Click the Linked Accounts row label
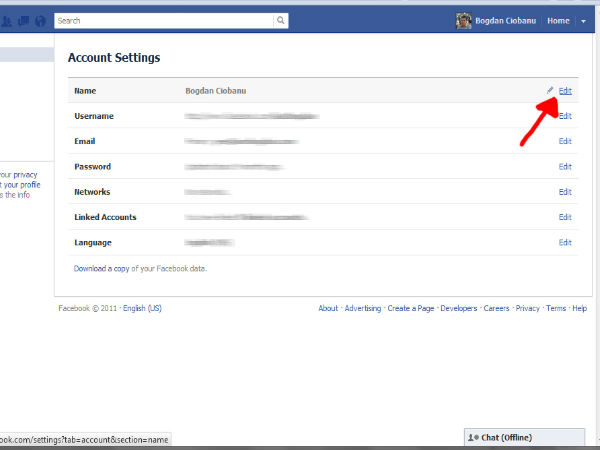The height and width of the screenshot is (450, 600). click(x=105, y=217)
